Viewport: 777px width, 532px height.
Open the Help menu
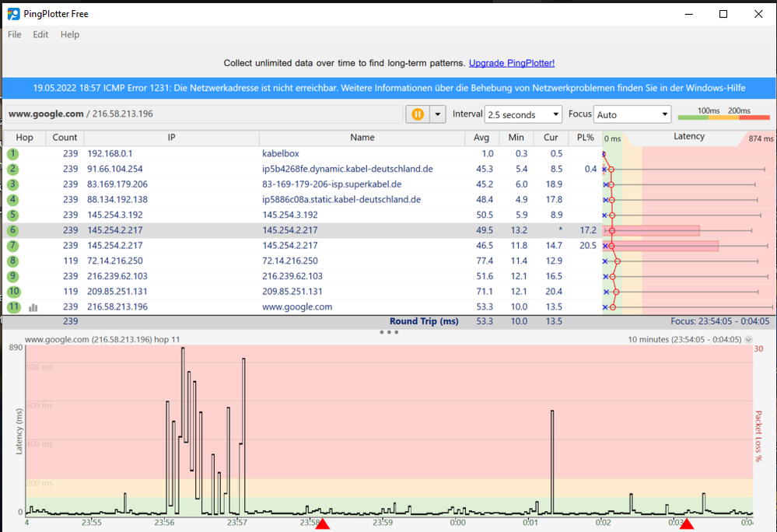(x=70, y=35)
